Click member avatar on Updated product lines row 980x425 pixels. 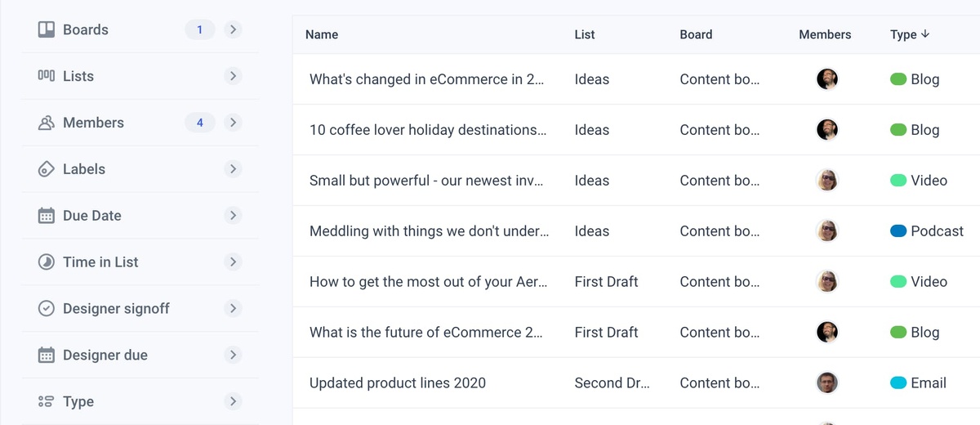[827, 382]
